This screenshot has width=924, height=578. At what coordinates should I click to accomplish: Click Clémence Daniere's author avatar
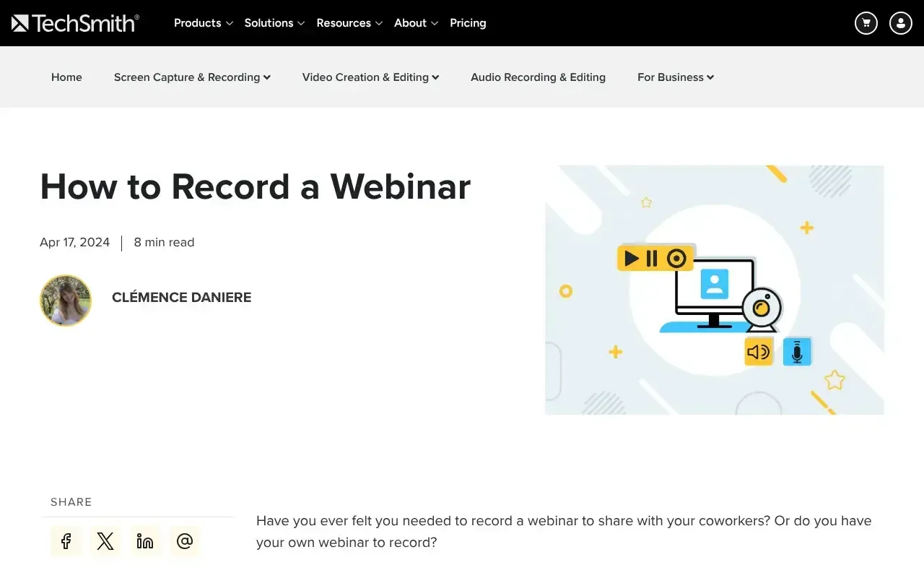(x=66, y=301)
